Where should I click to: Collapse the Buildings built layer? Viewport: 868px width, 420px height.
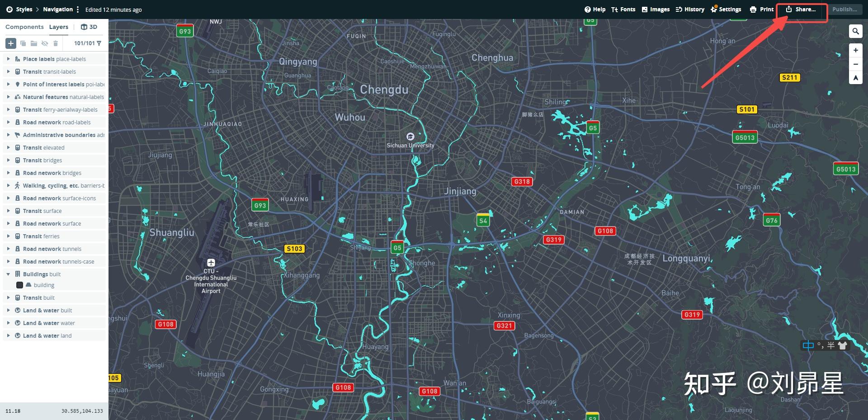pyautogui.click(x=9, y=274)
